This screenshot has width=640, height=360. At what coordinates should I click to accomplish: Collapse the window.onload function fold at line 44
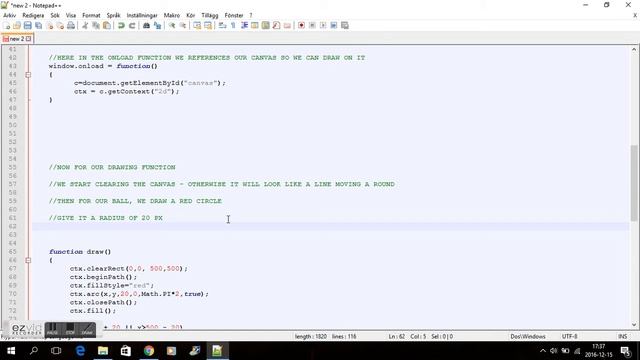coord(28,75)
